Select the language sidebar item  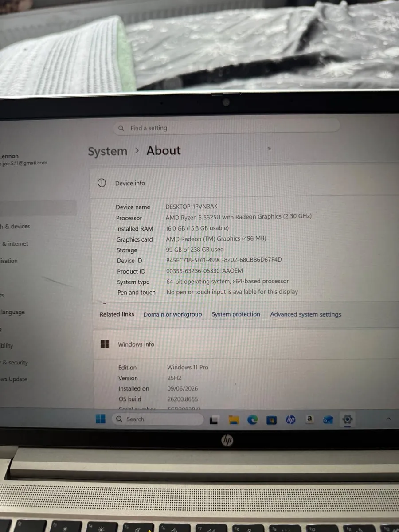pos(13,312)
